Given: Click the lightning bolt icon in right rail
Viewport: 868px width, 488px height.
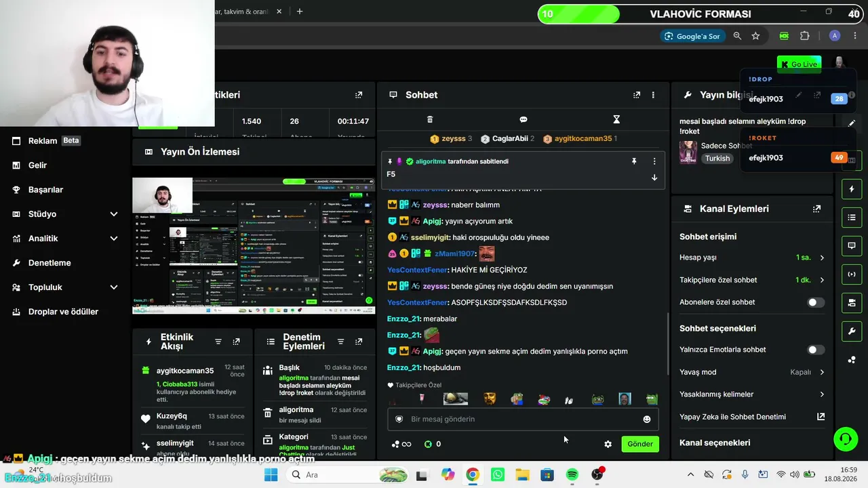Looking at the screenshot, I should click(852, 188).
